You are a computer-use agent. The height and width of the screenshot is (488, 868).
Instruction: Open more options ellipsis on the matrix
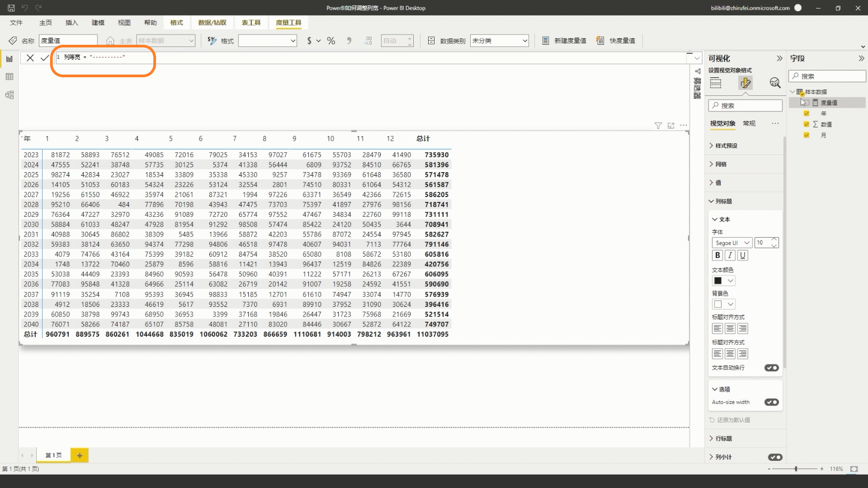tap(684, 125)
